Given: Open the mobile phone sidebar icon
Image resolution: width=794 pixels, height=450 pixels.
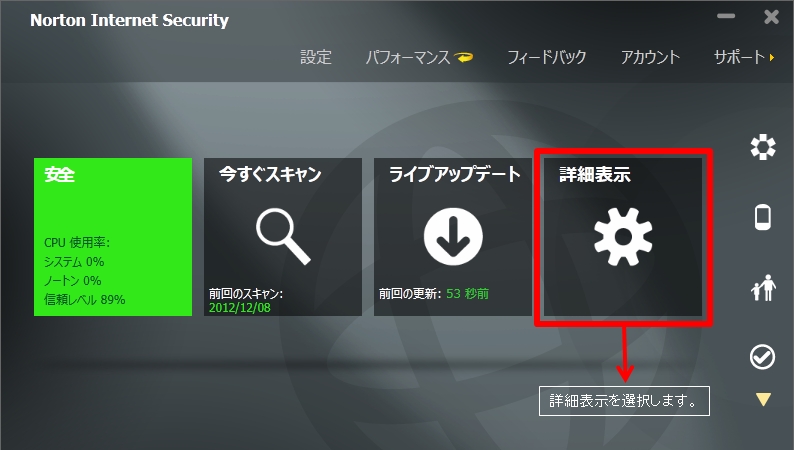Looking at the screenshot, I should point(763,217).
